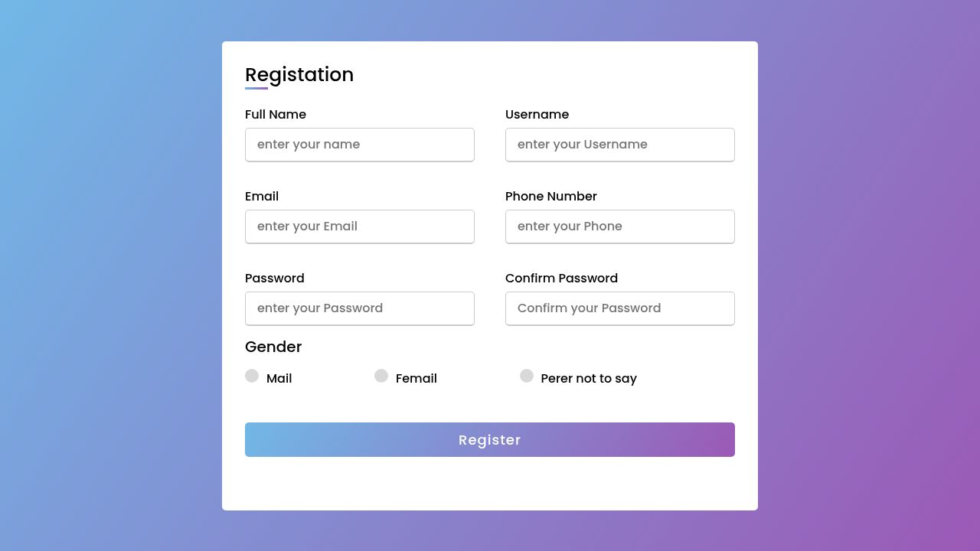Click the Femail option label text
Screen dimensions: 980x551
[416, 378]
